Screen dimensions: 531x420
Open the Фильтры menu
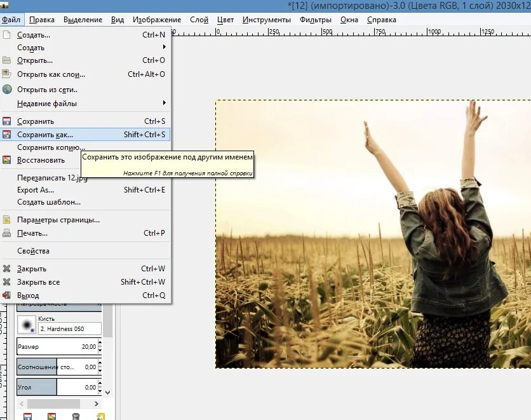315,20
